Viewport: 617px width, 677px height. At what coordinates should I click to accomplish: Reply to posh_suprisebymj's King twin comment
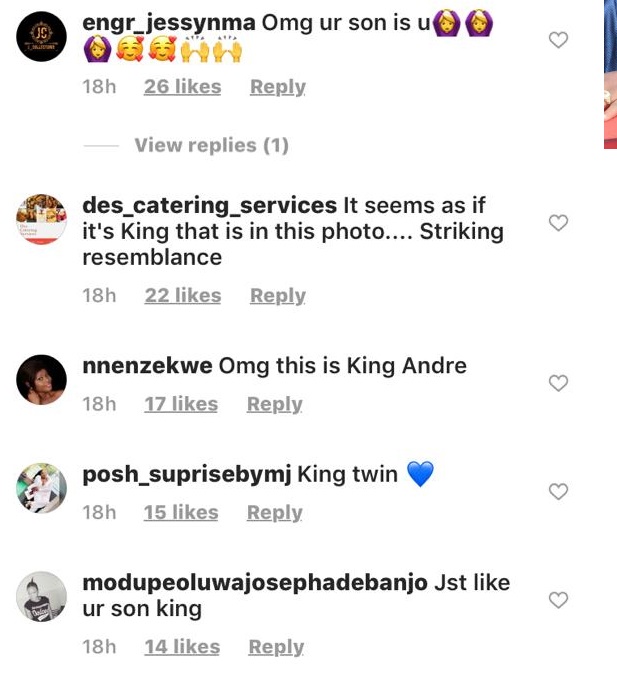point(274,512)
